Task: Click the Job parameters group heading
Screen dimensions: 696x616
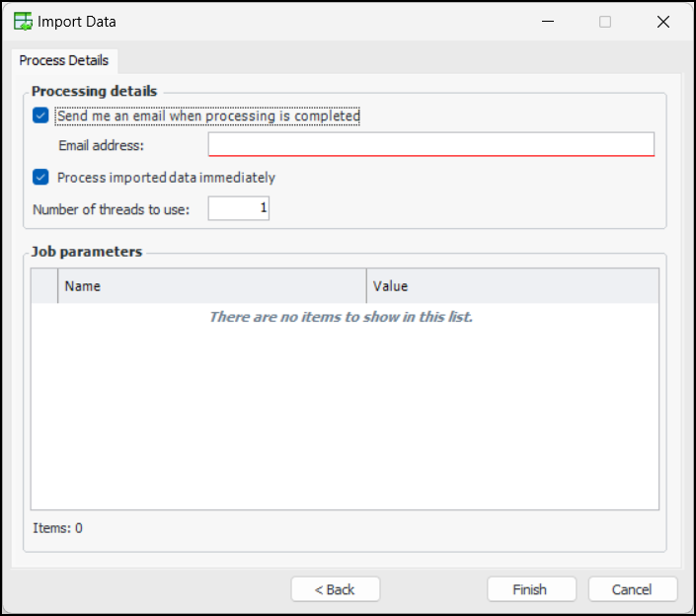Action: [87, 252]
